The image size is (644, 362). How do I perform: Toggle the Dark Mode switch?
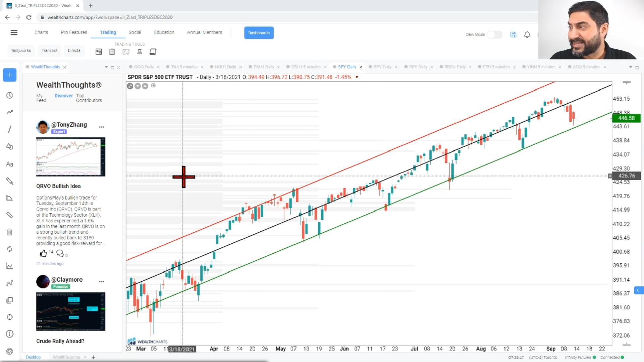point(495,35)
